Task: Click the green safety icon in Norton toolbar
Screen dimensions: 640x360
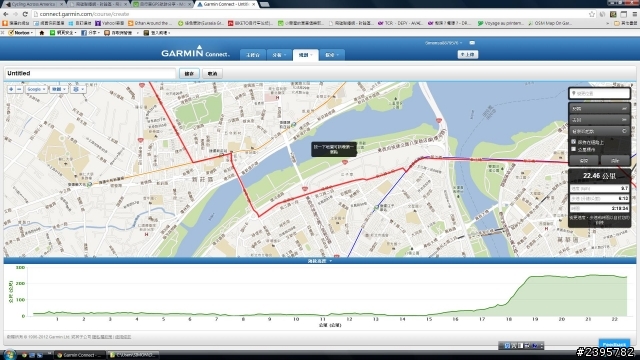Action: point(52,33)
